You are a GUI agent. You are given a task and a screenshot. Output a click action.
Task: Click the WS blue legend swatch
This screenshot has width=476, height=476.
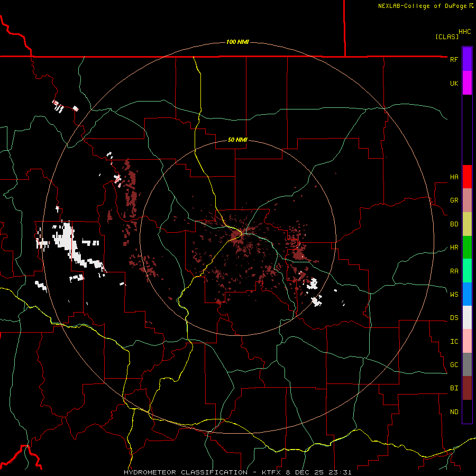coord(467,294)
